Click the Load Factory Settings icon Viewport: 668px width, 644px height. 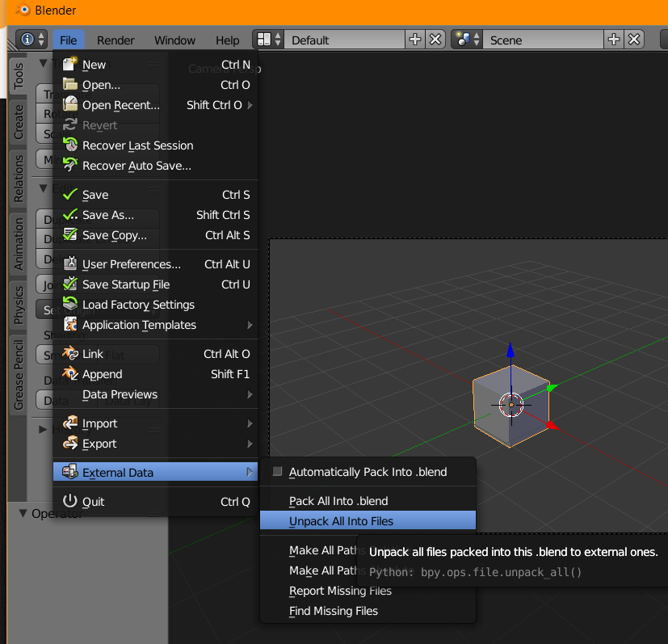tap(69, 304)
